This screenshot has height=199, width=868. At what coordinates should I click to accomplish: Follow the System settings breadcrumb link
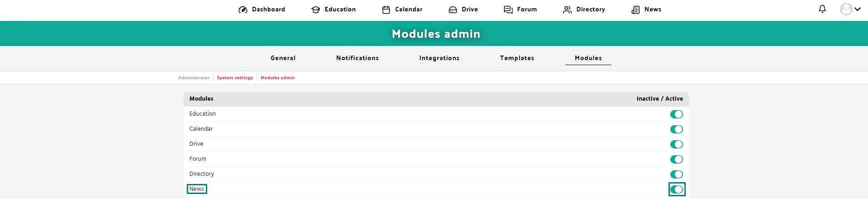pyautogui.click(x=235, y=78)
